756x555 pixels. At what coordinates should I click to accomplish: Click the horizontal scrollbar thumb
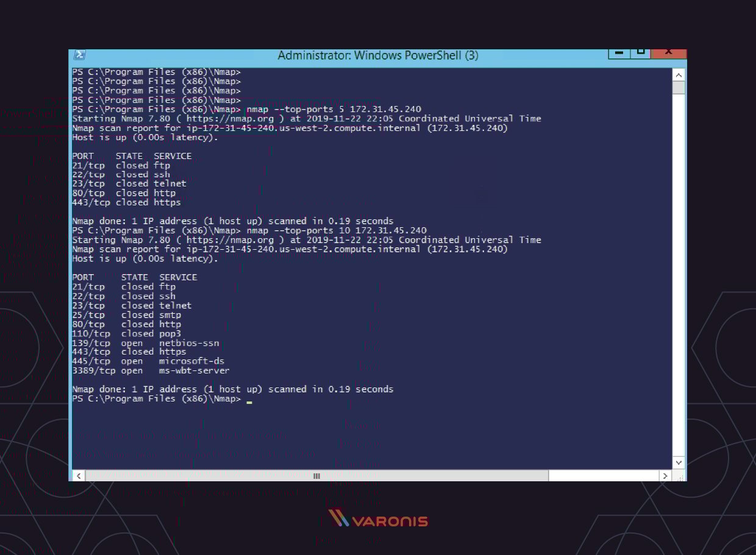click(x=316, y=475)
